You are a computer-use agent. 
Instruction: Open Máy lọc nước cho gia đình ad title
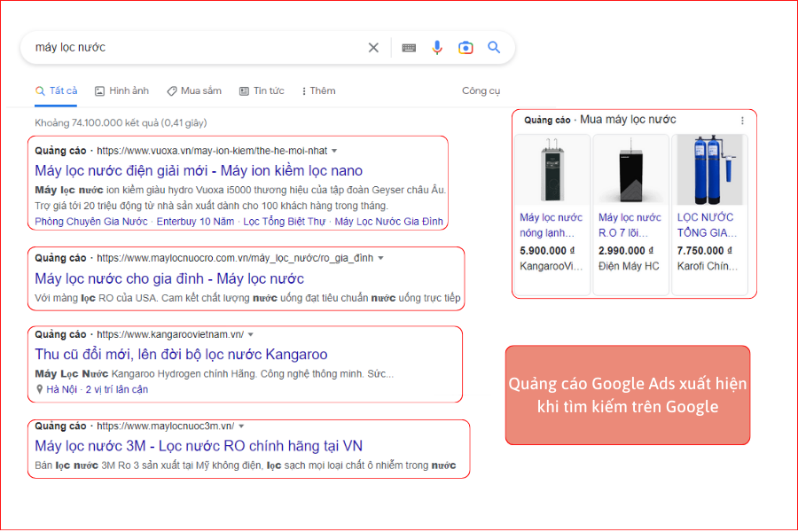click(169, 279)
